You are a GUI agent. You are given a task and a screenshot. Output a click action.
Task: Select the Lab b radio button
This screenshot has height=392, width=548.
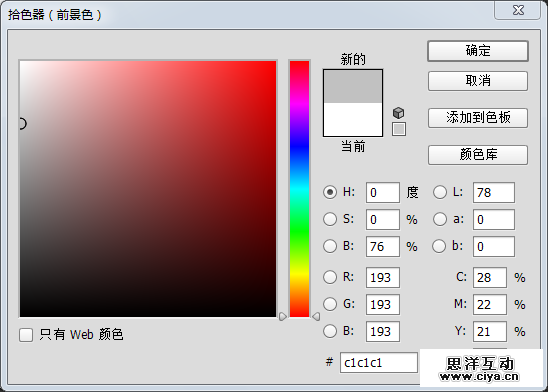pos(439,246)
